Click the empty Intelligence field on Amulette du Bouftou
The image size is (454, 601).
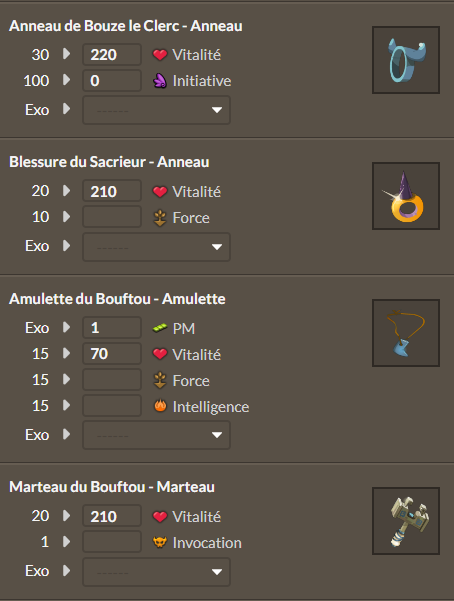tap(112, 406)
